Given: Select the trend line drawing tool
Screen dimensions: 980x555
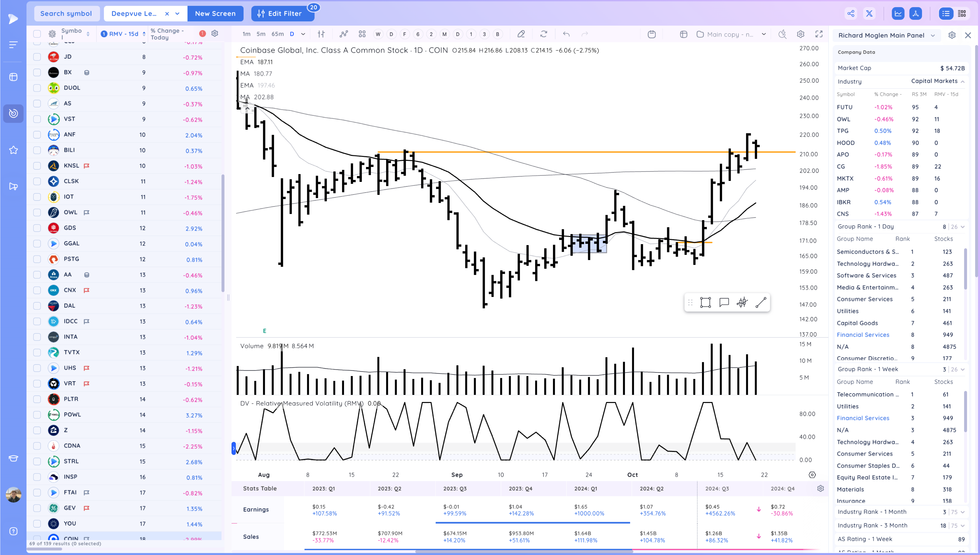Looking at the screenshot, I should tap(761, 303).
